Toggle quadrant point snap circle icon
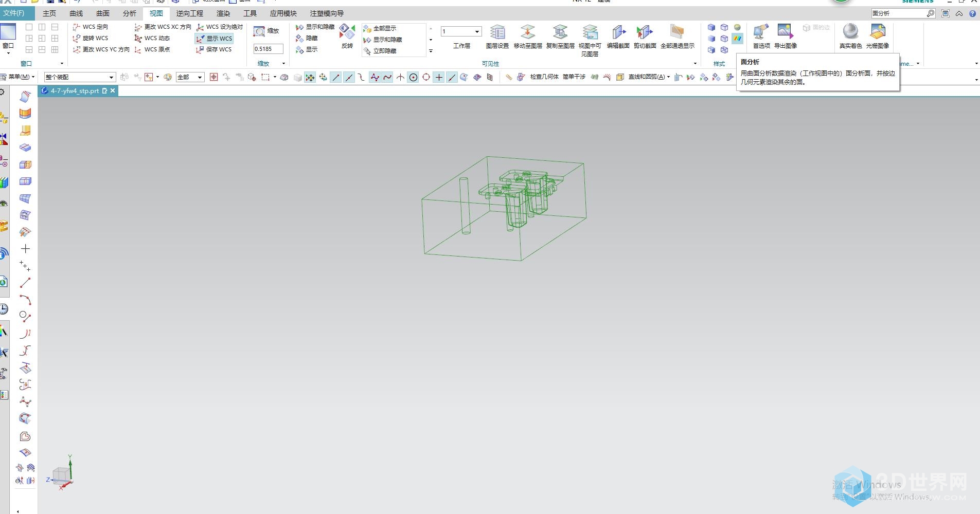Image resolution: width=980 pixels, height=514 pixels. [426, 77]
